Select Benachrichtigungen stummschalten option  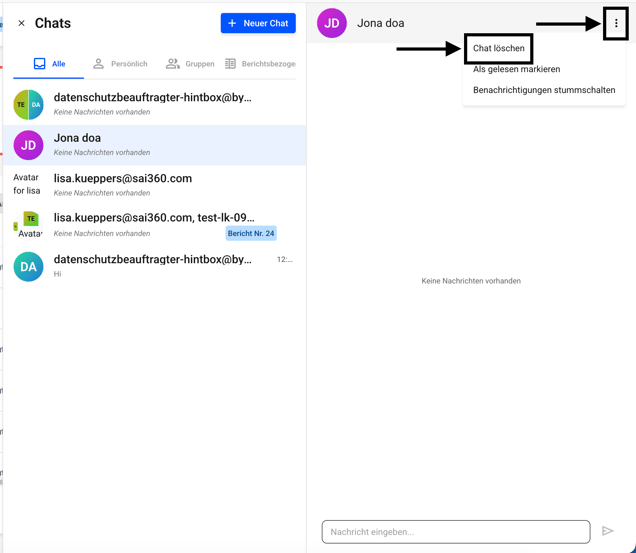pos(543,90)
